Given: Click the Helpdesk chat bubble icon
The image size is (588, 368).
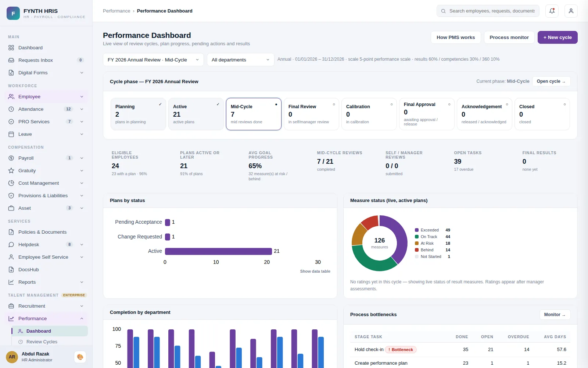Looking at the screenshot, I should click(11, 245).
